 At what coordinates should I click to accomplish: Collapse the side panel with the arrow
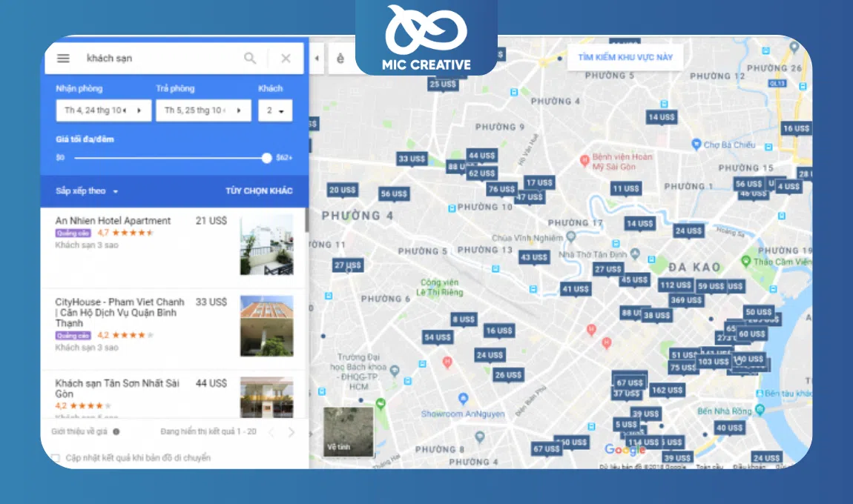[317, 58]
